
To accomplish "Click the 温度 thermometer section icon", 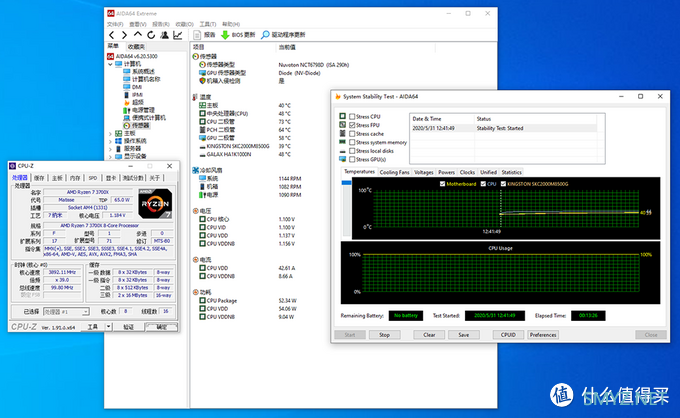I will click(x=195, y=97).
